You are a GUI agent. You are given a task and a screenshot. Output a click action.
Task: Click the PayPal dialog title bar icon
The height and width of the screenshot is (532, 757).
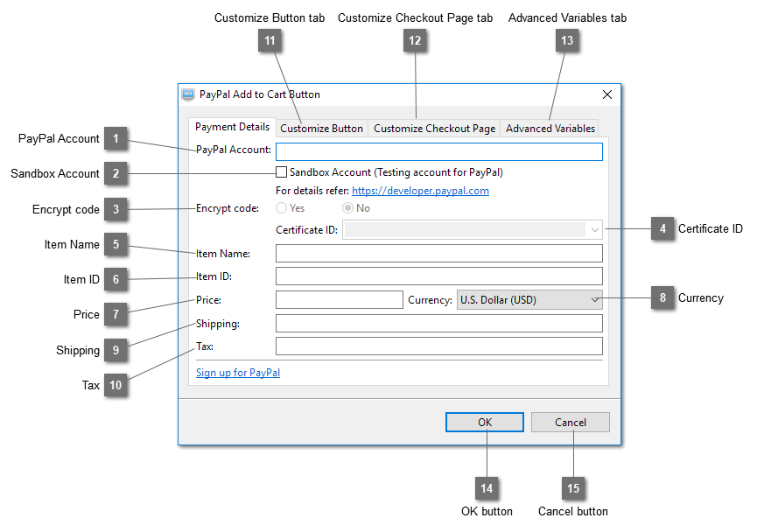pos(188,94)
